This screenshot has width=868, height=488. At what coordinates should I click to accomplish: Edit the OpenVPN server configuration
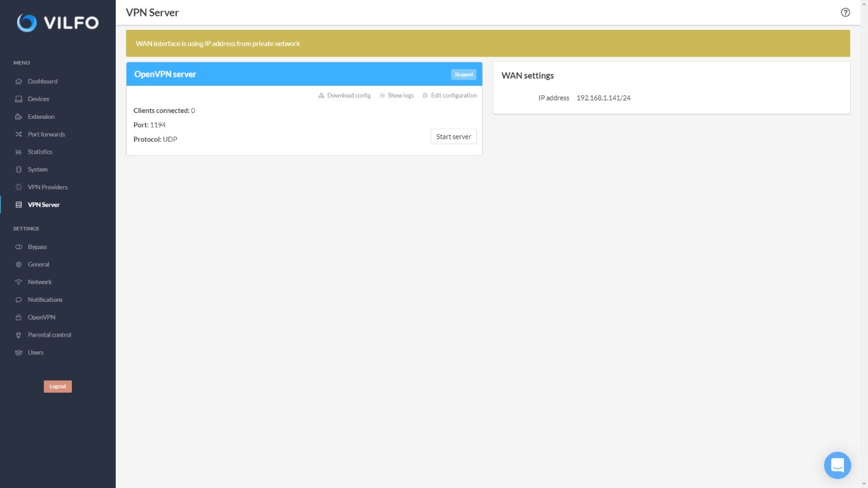(x=450, y=95)
